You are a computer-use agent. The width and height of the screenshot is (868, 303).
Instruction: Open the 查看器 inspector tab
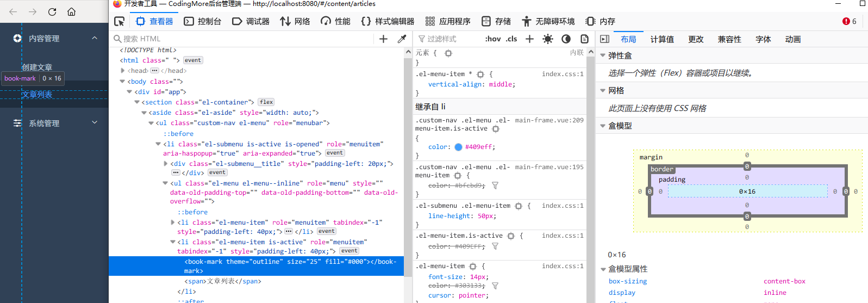155,21
